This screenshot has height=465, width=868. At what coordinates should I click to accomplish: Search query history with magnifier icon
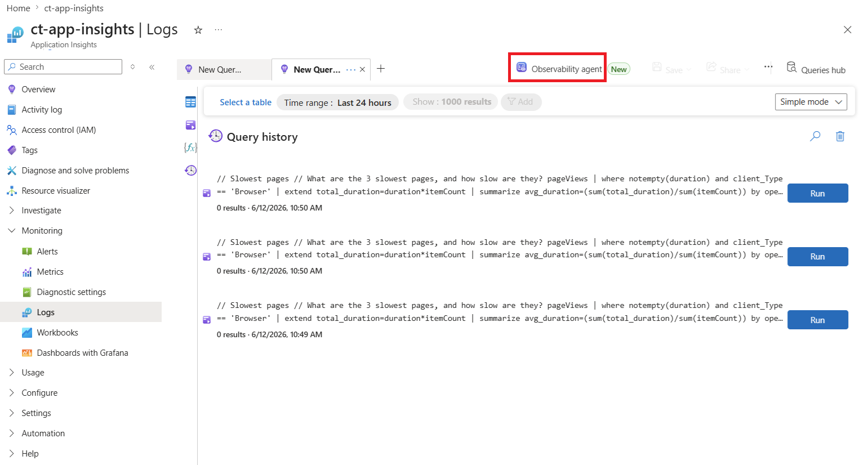815,136
